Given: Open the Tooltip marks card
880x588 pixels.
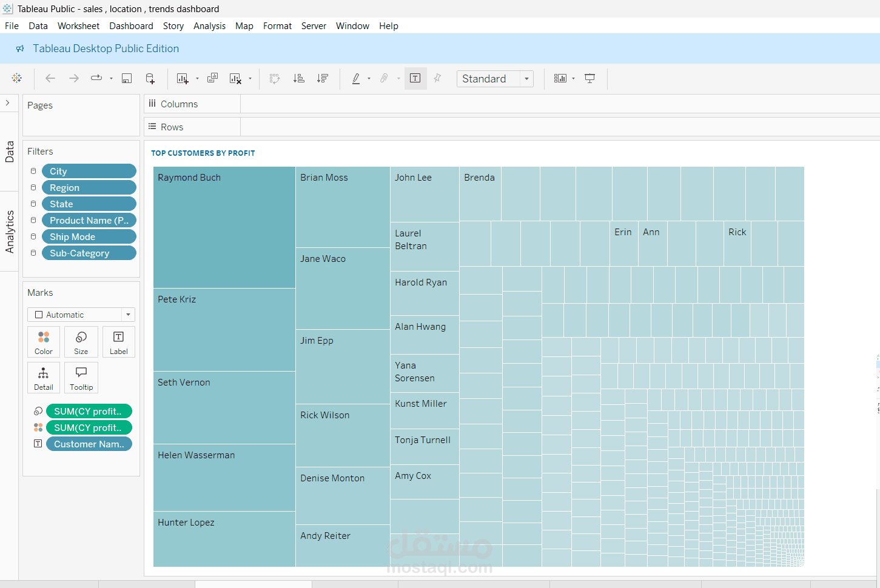Looking at the screenshot, I should (81, 378).
